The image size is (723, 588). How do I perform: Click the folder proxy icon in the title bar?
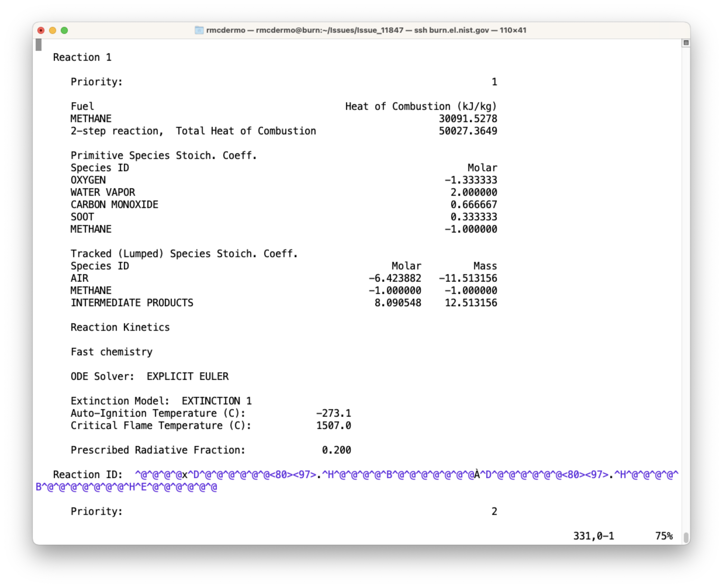click(x=199, y=30)
